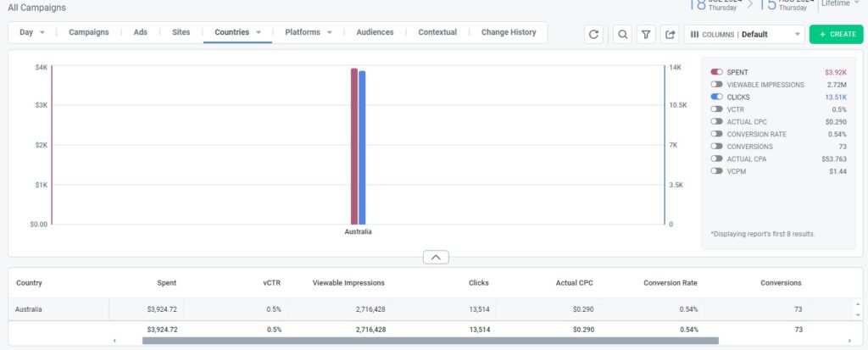Image resolution: width=868 pixels, height=350 pixels.
Task: Click the Australia label under the chart
Action: pos(359,232)
